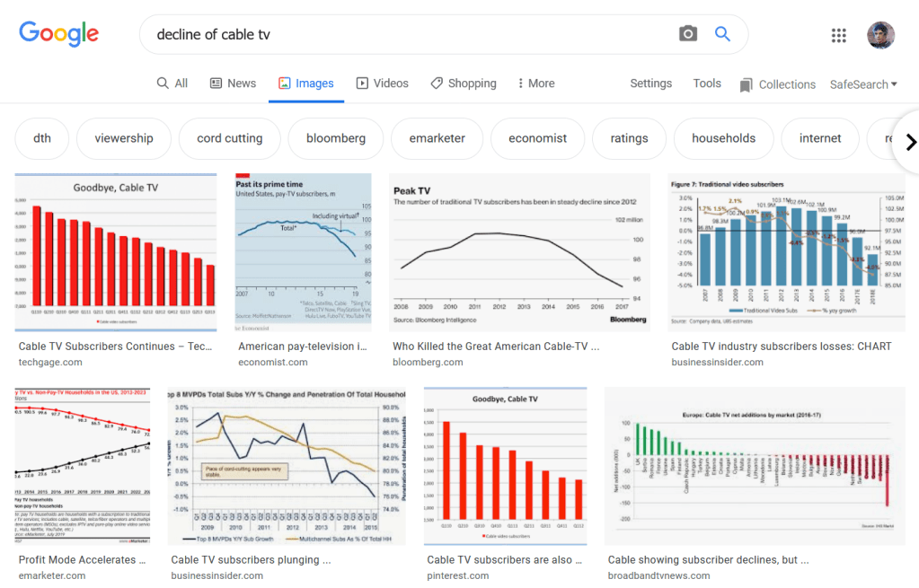The height and width of the screenshot is (588, 919).
Task: Expand the SafeSearch dropdown
Action: coord(863,84)
